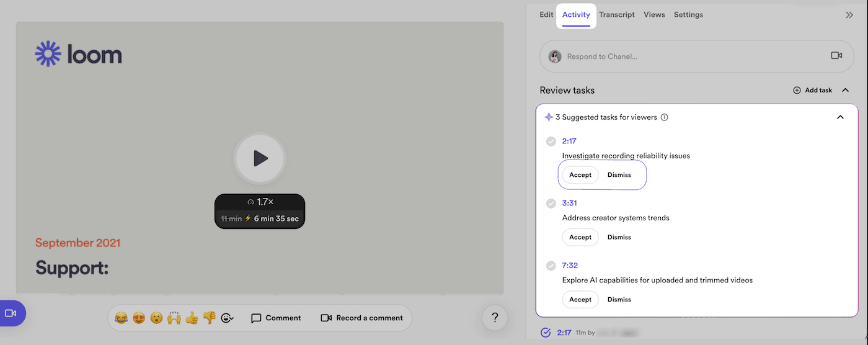The image size is (868, 345).
Task: Collapse the 3 Suggested tasks panel
Action: pyautogui.click(x=840, y=117)
